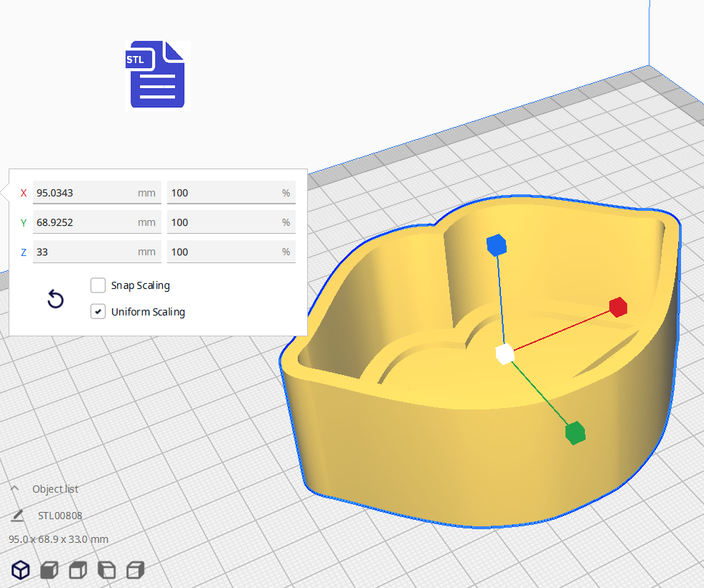Switch to the 3D perspective view

click(x=22, y=570)
